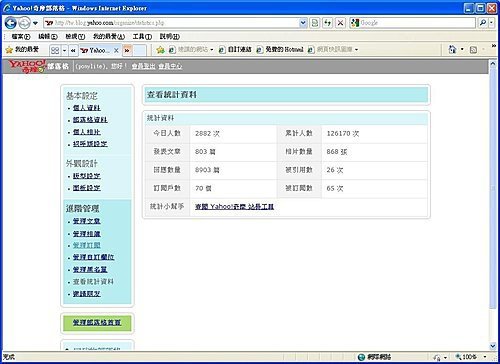Open the first link under 外觀設計
The image size is (500, 364).
click(87, 176)
